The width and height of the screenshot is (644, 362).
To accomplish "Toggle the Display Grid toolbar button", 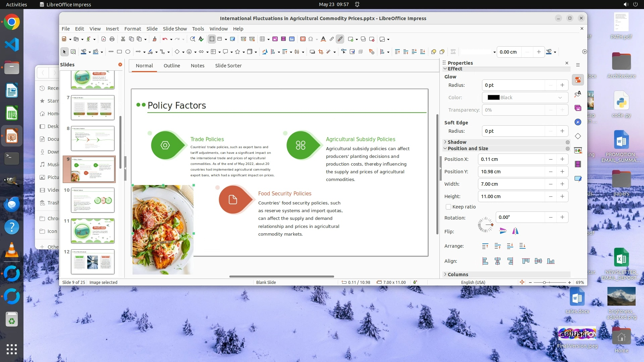I will 212,39.
